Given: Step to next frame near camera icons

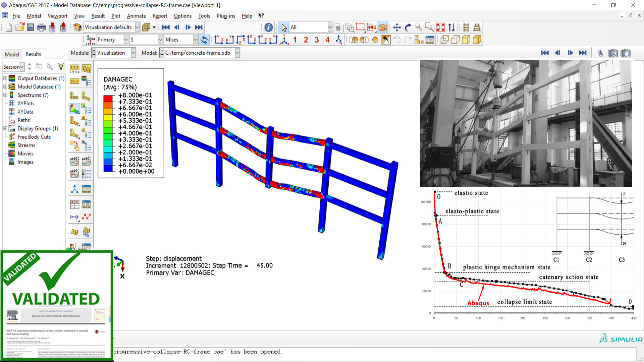Looking at the screenshot, I should click(570, 53).
